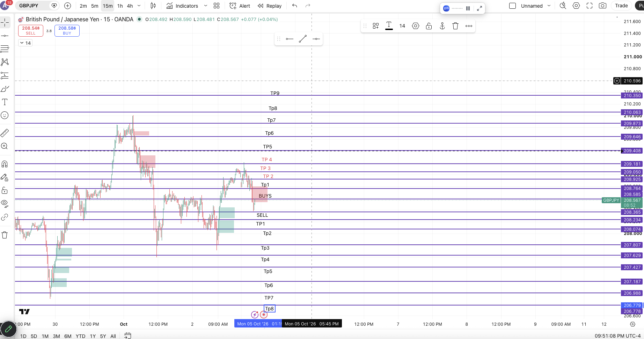This screenshot has width=644, height=339.
Task: Select the text annotation tool
Action: 5,102
